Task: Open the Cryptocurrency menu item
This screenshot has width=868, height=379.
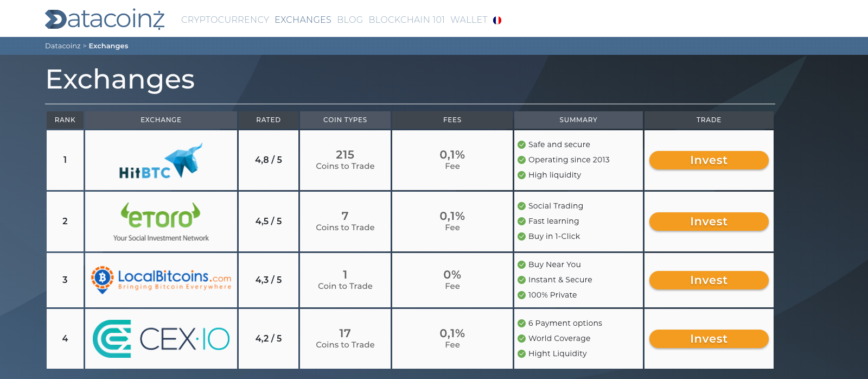Action: coord(225,20)
